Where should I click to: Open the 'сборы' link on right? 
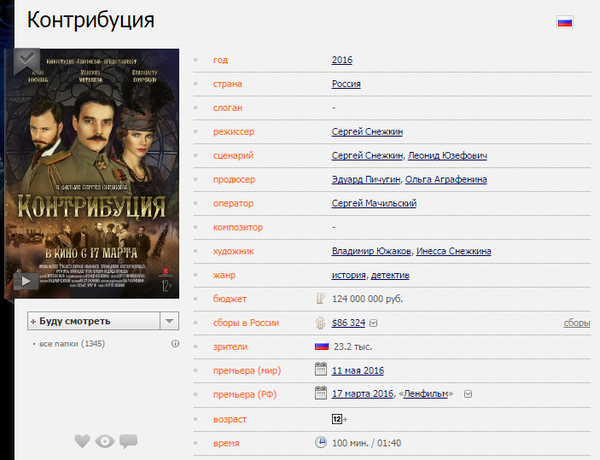pyautogui.click(x=576, y=323)
